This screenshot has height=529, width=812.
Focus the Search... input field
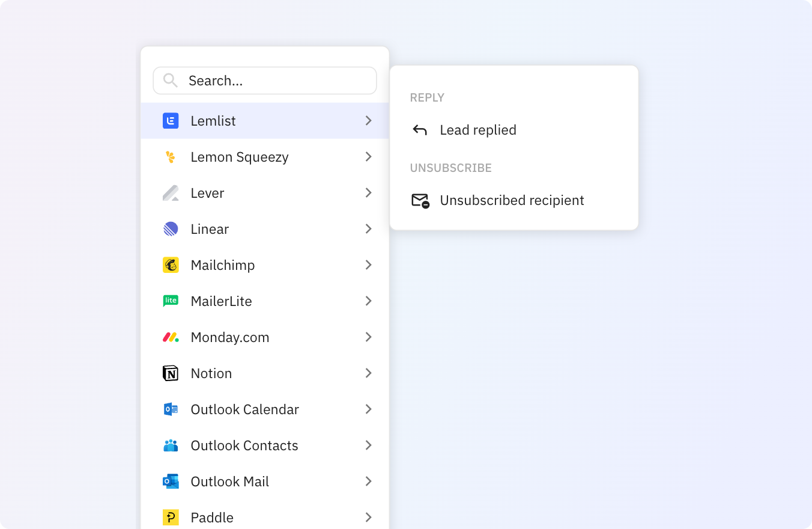265,81
